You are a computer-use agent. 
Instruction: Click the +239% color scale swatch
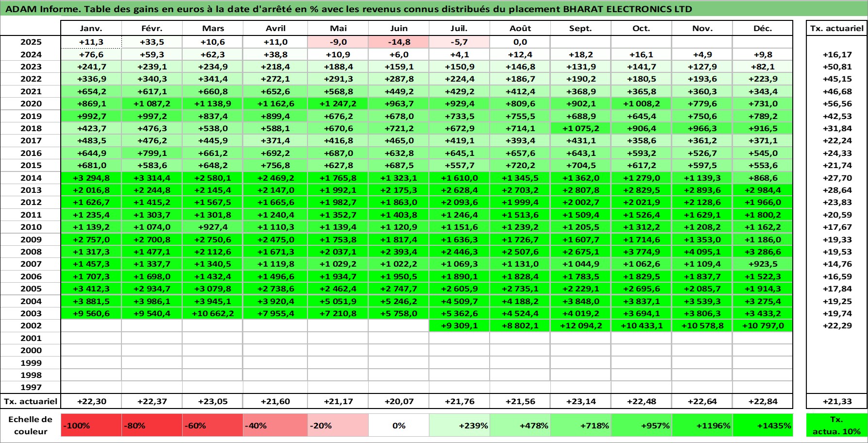(x=459, y=426)
